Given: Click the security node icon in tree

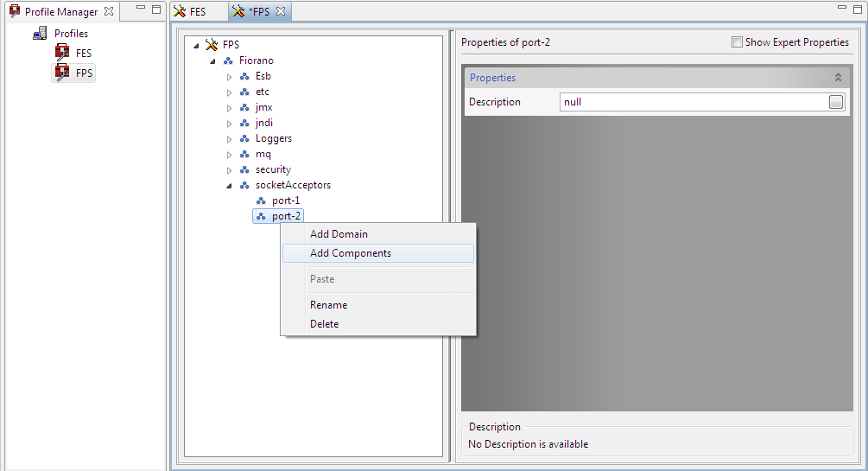Looking at the screenshot, I should click(x=244, y=170).
